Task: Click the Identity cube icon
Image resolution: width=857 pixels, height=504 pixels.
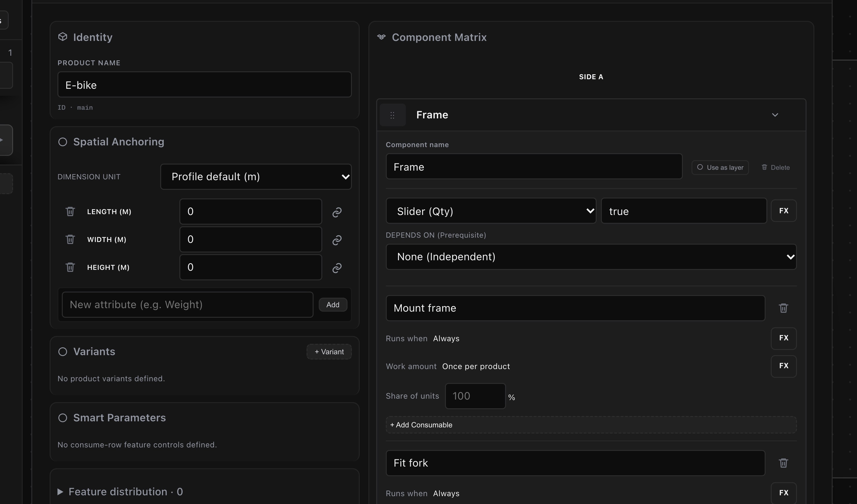Action: point(63,37)
